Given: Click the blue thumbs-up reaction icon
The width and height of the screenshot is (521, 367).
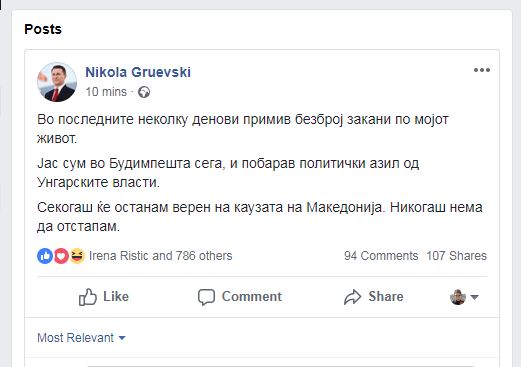Looking at the screenshot, I should click(45, 256).
